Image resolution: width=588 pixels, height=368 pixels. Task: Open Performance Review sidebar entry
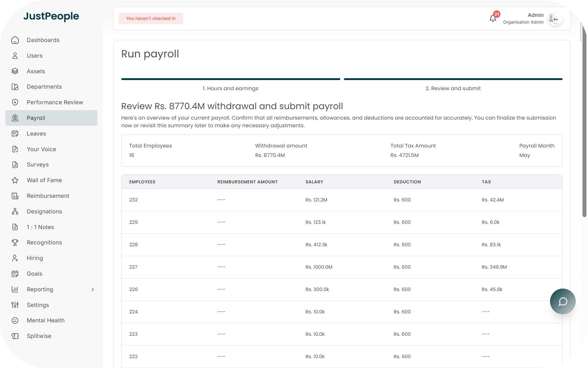[51, 102]
